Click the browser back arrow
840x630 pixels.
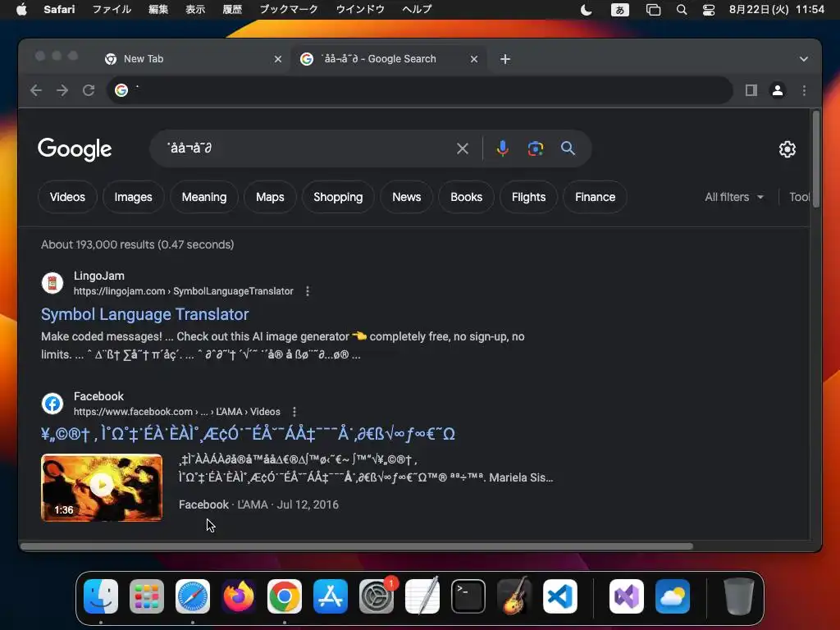[x=36, y=90]
